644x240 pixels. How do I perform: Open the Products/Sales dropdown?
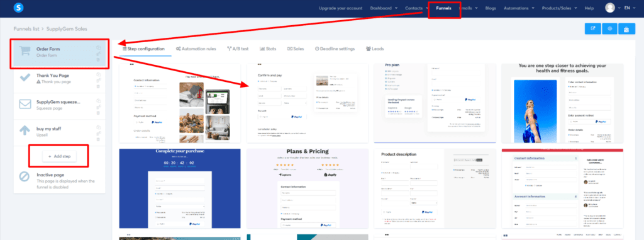(x=559, y=8)
